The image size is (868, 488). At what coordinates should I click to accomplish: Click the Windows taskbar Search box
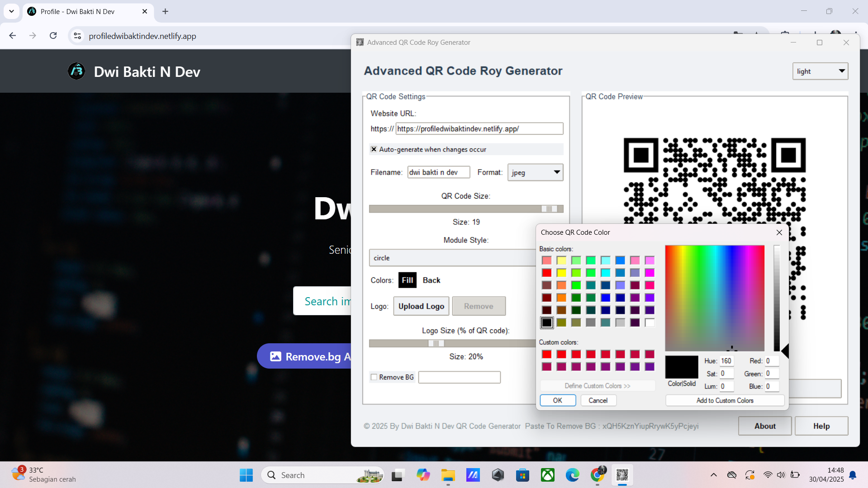tap(322, 475)
